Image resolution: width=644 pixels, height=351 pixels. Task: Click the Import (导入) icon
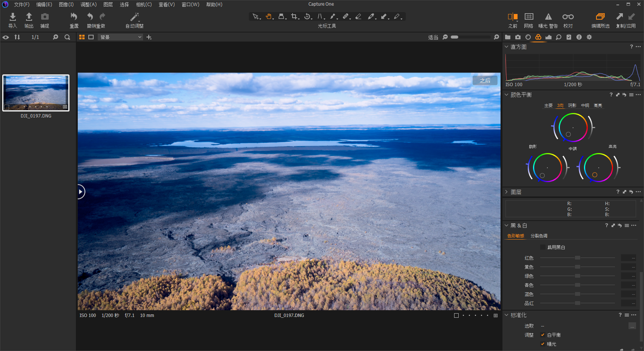[13, 17]
